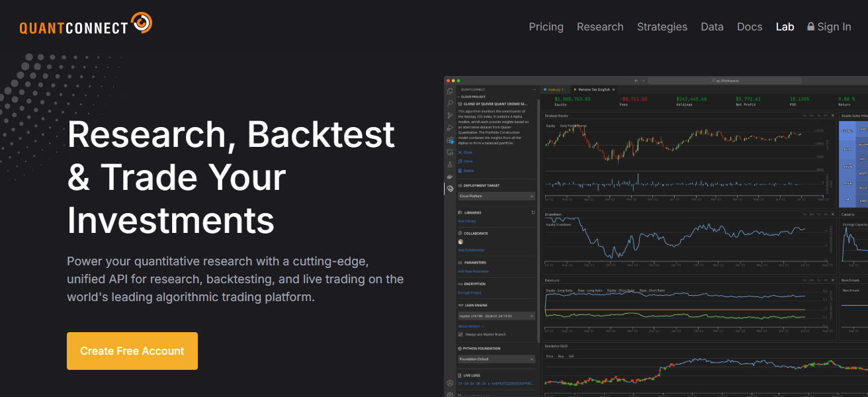868x397 pixels.
Task: Toggle the Buy series legend
Action: coord(561,356)
